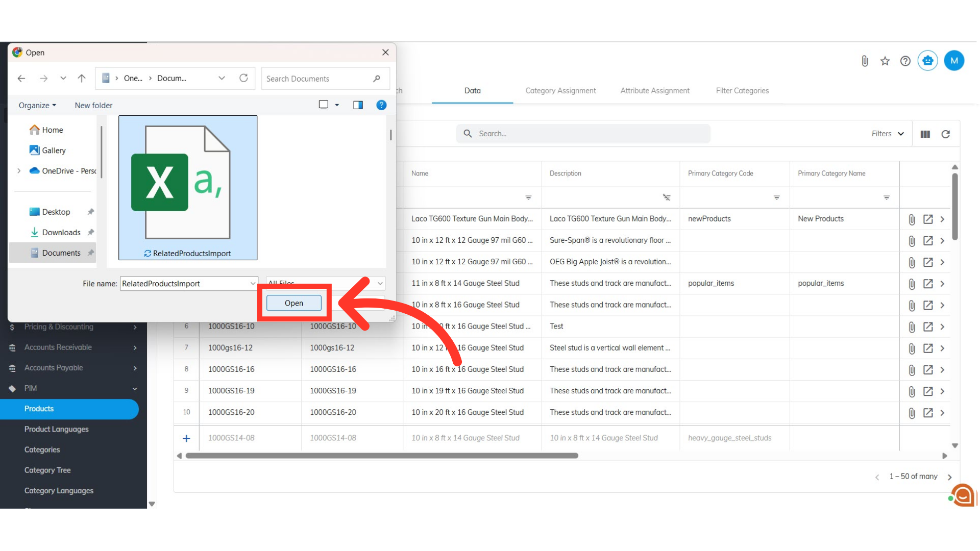The width and height of the screenshot is (980, 551).
Task: Open the robot assistant icon
Action: (927, 61)
